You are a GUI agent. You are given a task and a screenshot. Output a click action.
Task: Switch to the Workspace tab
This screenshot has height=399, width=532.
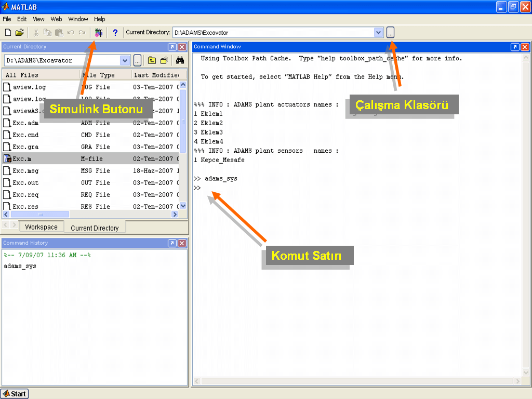click(41, 227)
